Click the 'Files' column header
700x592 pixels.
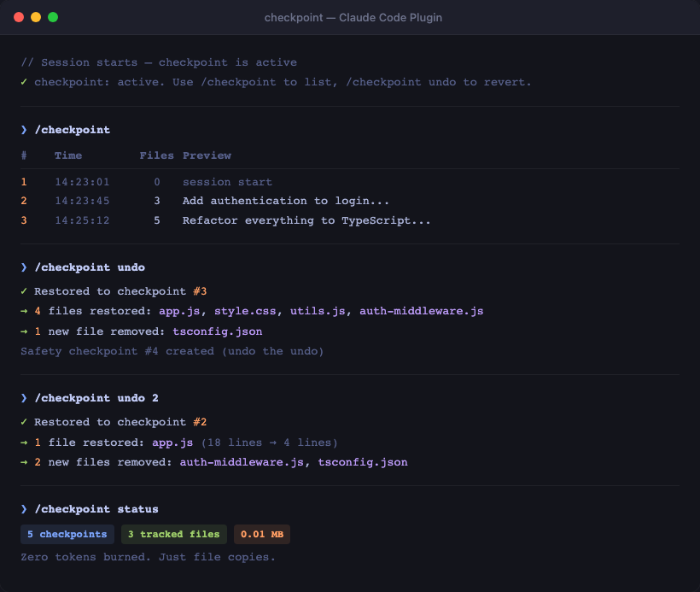pyautogui.click(x=156, y=155)
